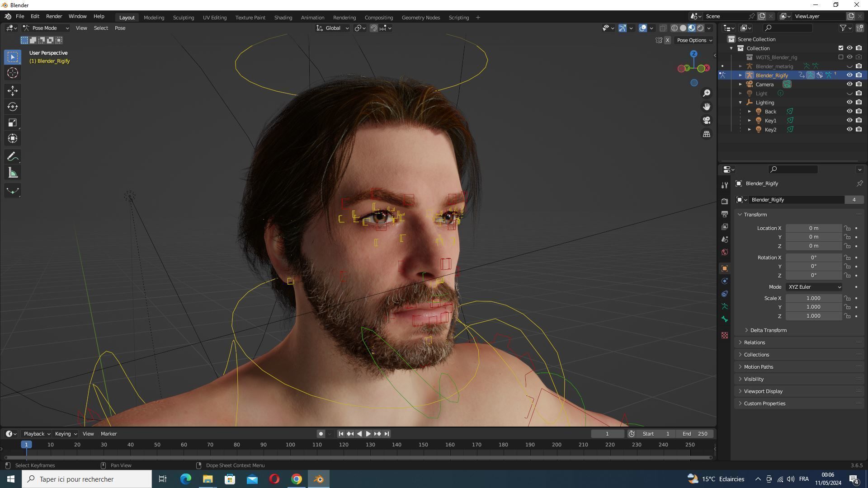
Task: Switch to the Shading workspace tab
Action: click(283, 18)
